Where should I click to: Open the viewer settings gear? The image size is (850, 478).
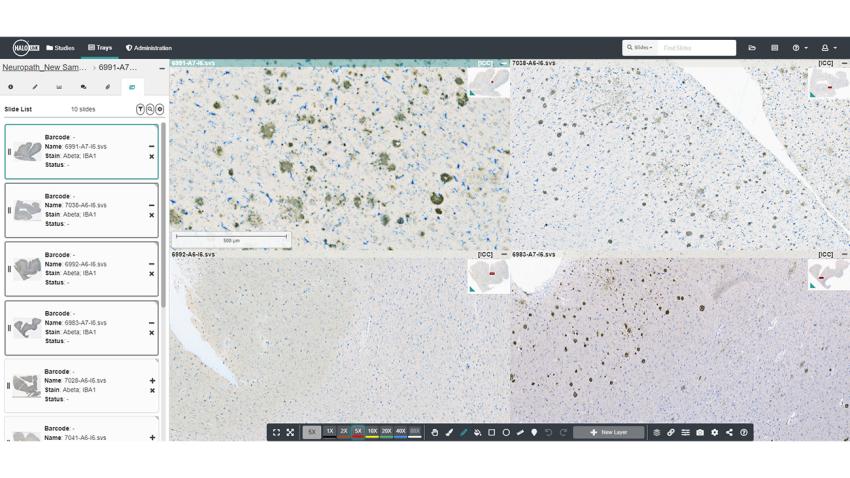point(714,433)
